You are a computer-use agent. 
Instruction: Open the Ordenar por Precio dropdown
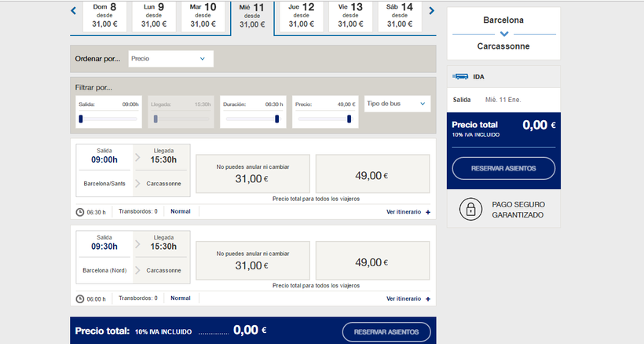click(171, 59)
